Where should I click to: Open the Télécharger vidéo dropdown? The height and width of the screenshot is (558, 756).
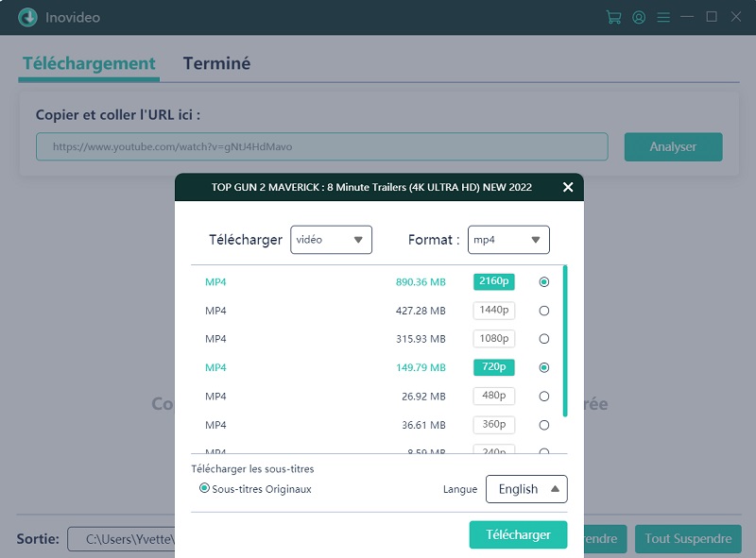(331, 240)
